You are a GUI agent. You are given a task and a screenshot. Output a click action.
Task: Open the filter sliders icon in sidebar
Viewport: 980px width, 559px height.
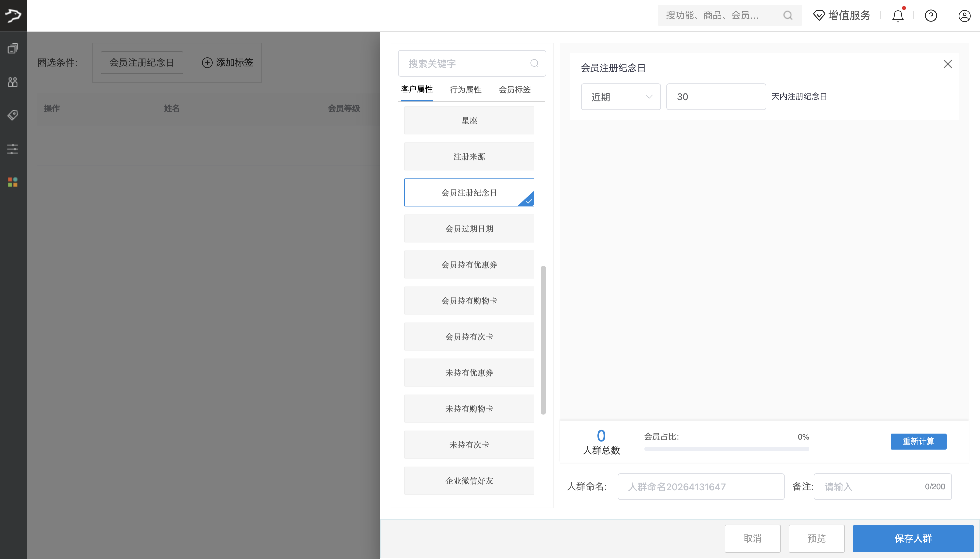tap(13, 149)
